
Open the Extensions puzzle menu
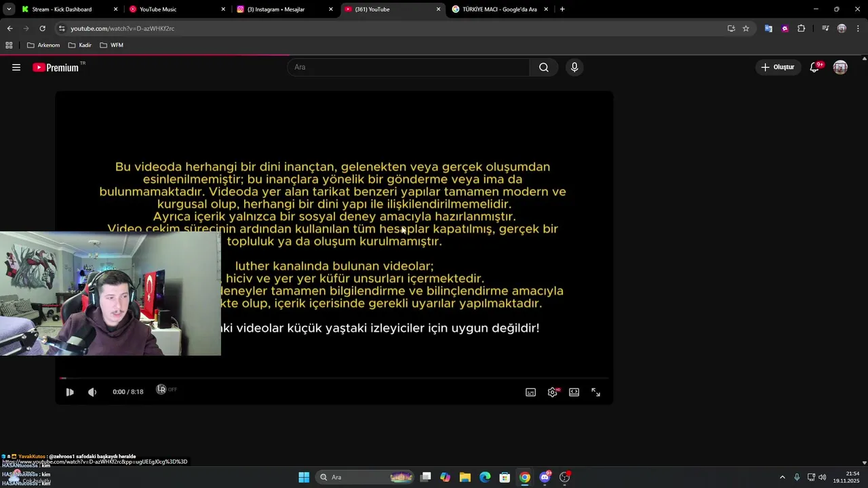(x=801, y=28)
